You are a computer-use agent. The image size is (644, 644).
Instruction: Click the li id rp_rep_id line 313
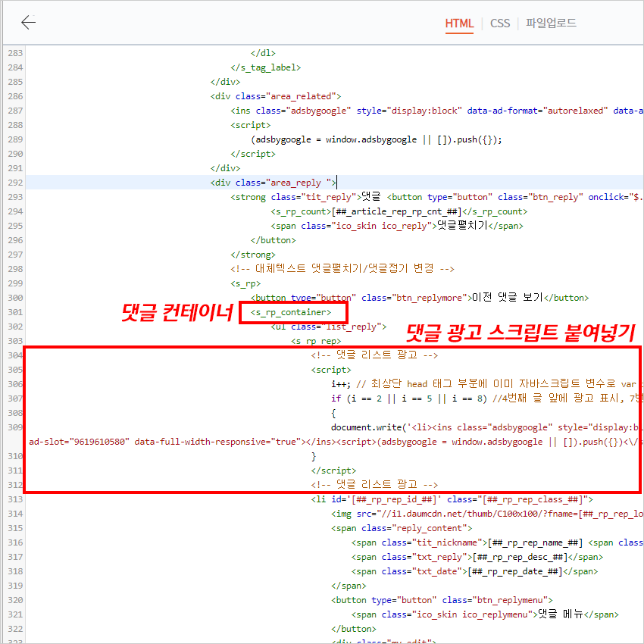tap(452, 499)
